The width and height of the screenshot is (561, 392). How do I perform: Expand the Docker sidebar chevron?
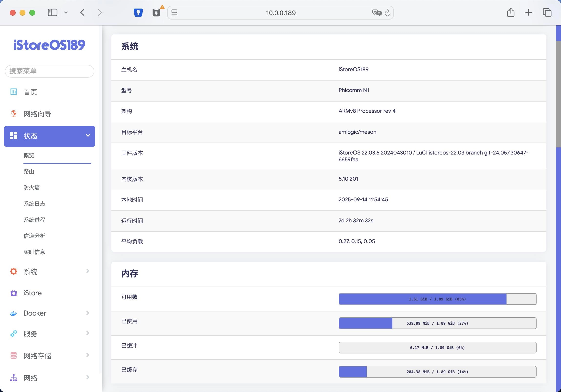pos(88,313)
